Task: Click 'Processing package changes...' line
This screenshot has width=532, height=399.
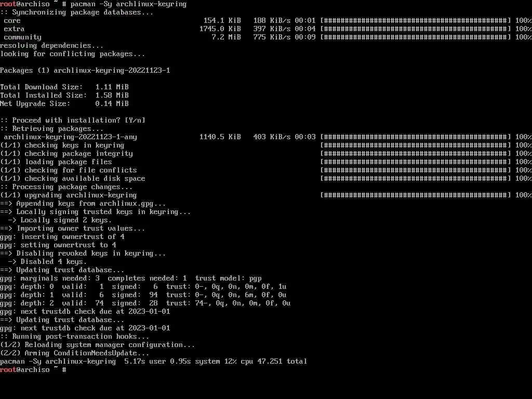Action: (66, 187)
